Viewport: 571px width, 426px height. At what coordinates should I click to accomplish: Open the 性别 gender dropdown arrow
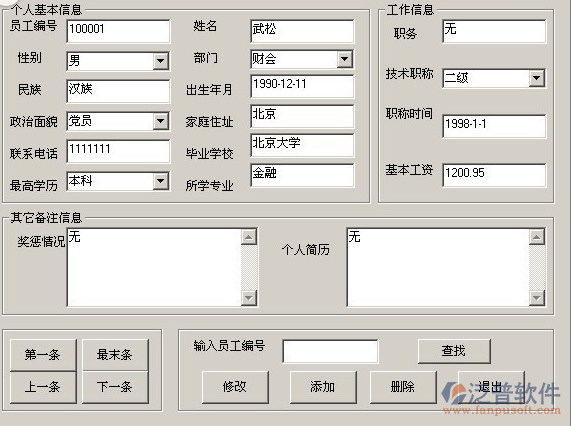[x=161, y=61]
